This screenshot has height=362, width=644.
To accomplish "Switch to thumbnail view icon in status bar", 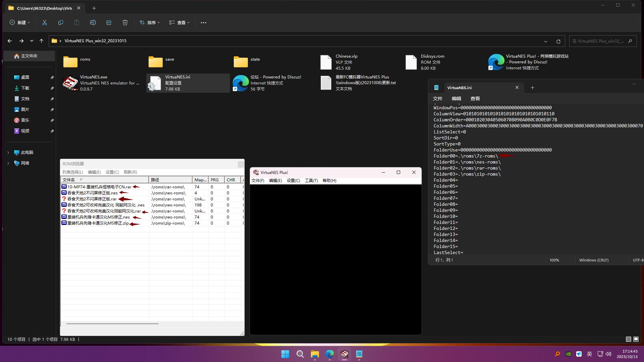I will point(636,339).
